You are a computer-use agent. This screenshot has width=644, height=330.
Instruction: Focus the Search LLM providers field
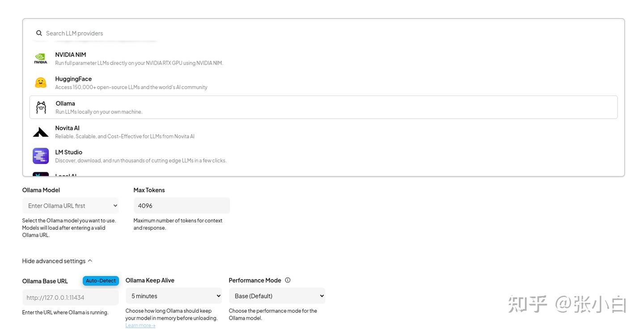coord(179,33)
